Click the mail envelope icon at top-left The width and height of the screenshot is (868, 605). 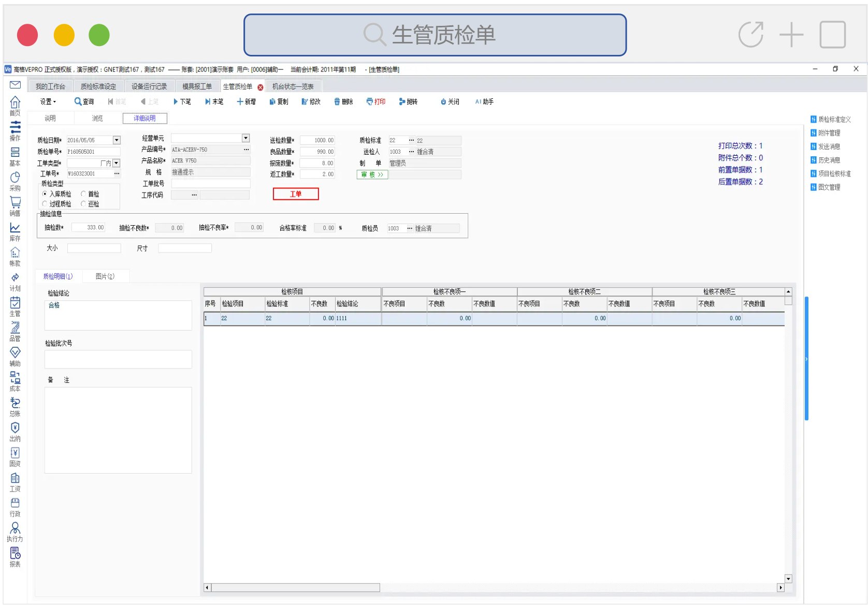pos(15,85)
